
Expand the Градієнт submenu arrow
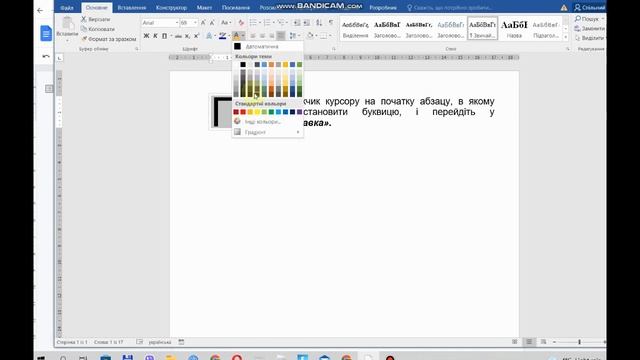pos(298,132)
